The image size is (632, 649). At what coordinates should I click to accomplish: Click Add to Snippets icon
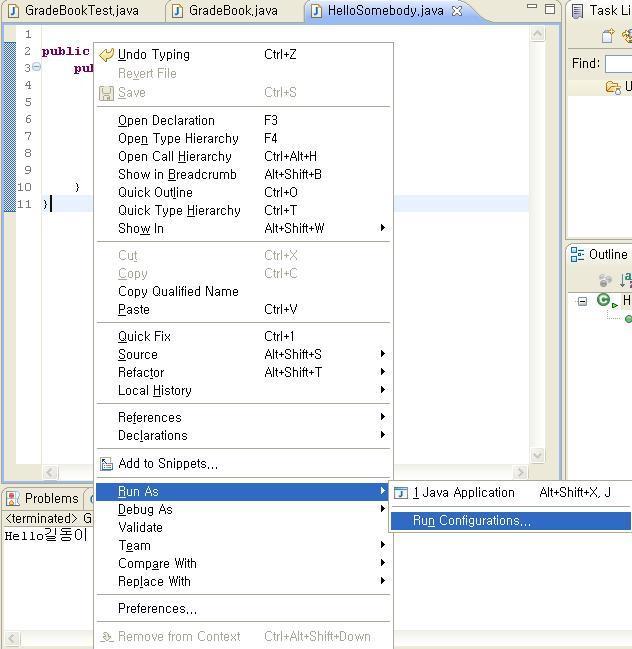[x=106, y=464]
